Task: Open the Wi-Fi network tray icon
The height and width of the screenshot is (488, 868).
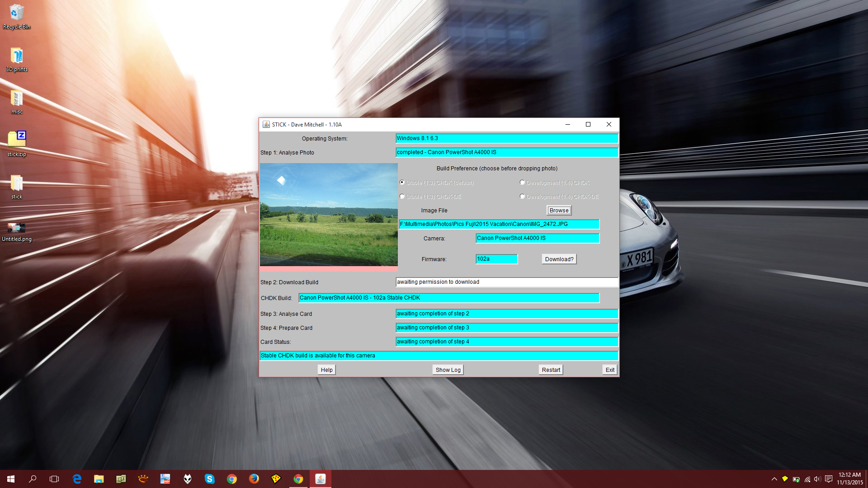Action: coord(807,479)
